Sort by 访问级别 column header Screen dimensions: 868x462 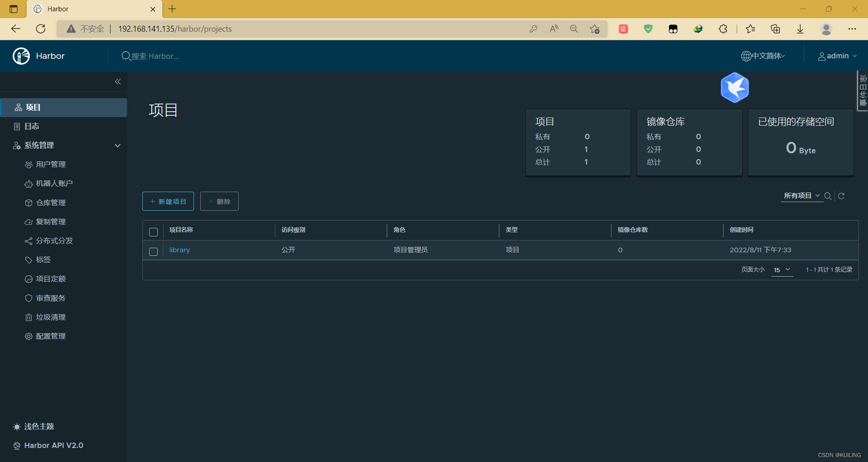[x=293, y=230]
